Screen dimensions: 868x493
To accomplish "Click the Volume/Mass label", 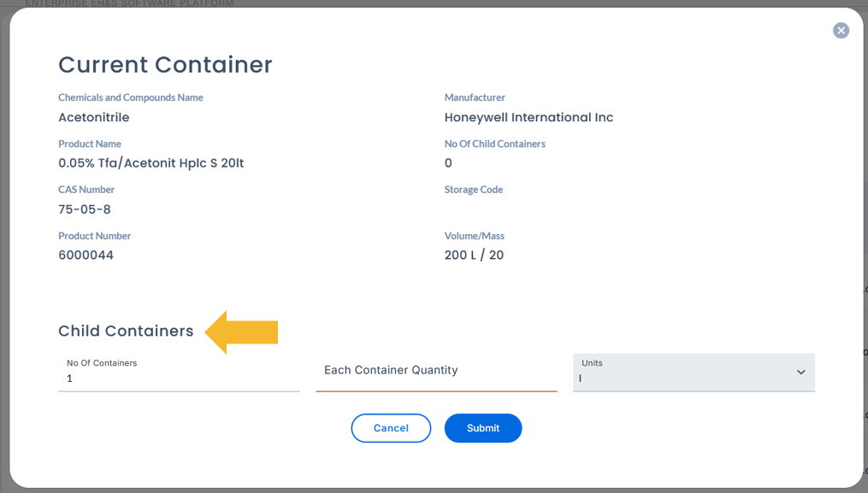I will click(475, 236).
